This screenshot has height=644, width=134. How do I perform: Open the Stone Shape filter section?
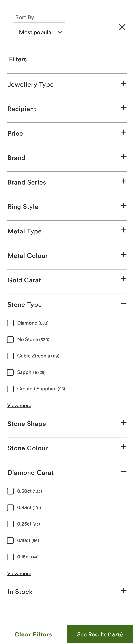coord(124,422)
